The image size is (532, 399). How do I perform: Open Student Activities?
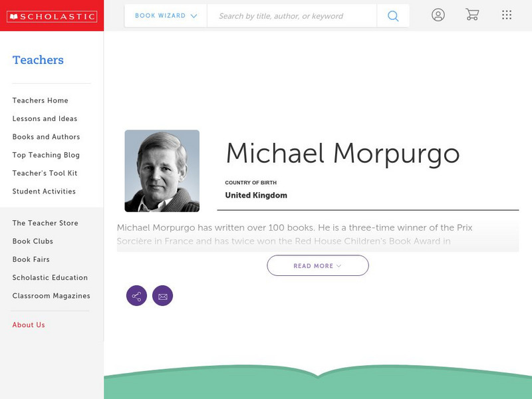pos(44,192)
